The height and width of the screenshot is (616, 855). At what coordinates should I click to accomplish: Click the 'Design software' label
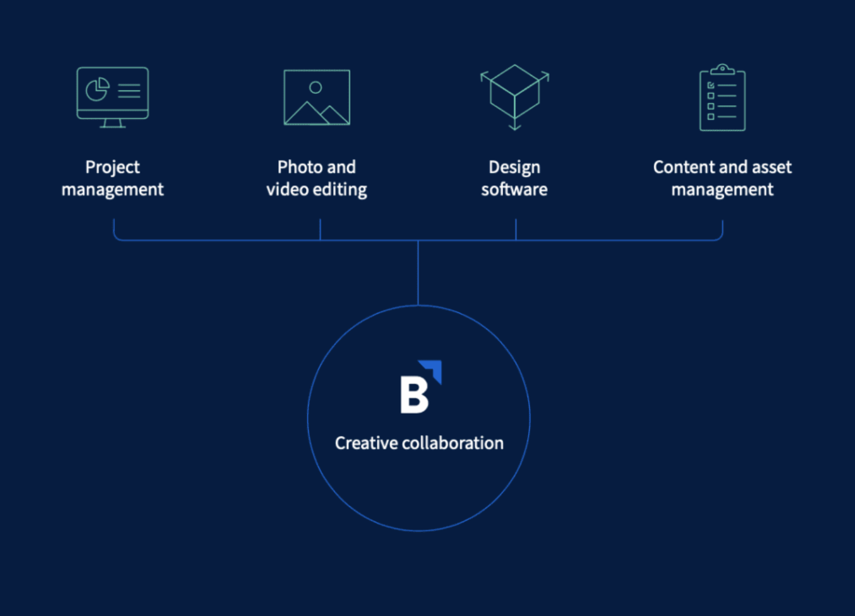[515, 178]
